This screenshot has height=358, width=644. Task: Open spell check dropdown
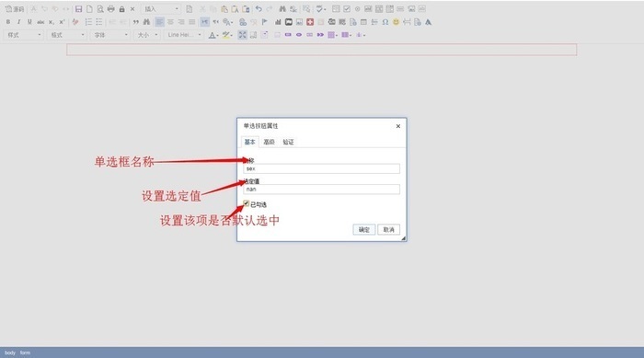tap(321, 9)
